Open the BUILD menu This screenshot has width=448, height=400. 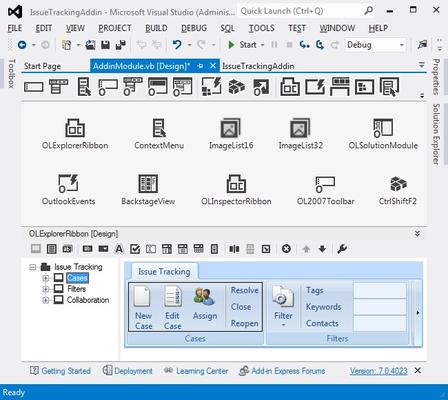click(x=156, y=28)
